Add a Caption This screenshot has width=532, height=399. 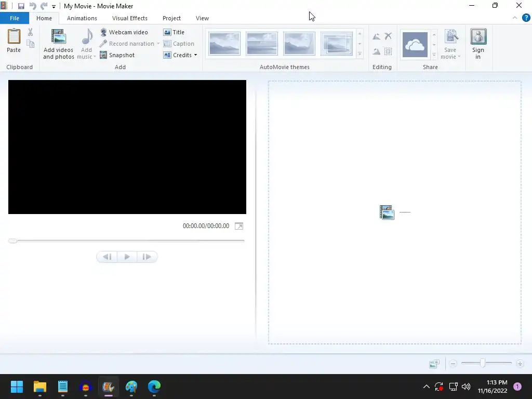point(179,44)
